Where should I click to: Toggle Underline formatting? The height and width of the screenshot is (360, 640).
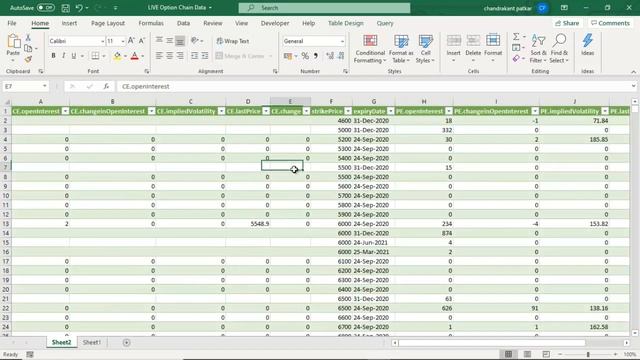(73, 56)
